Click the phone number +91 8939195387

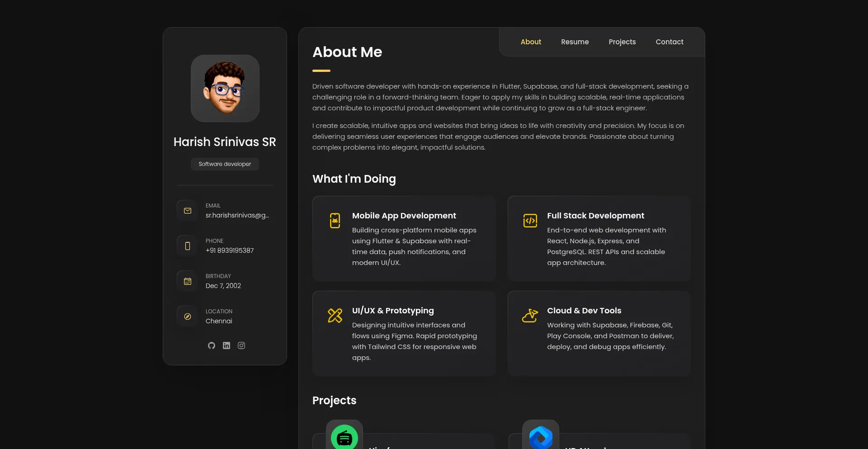point(230,250)
